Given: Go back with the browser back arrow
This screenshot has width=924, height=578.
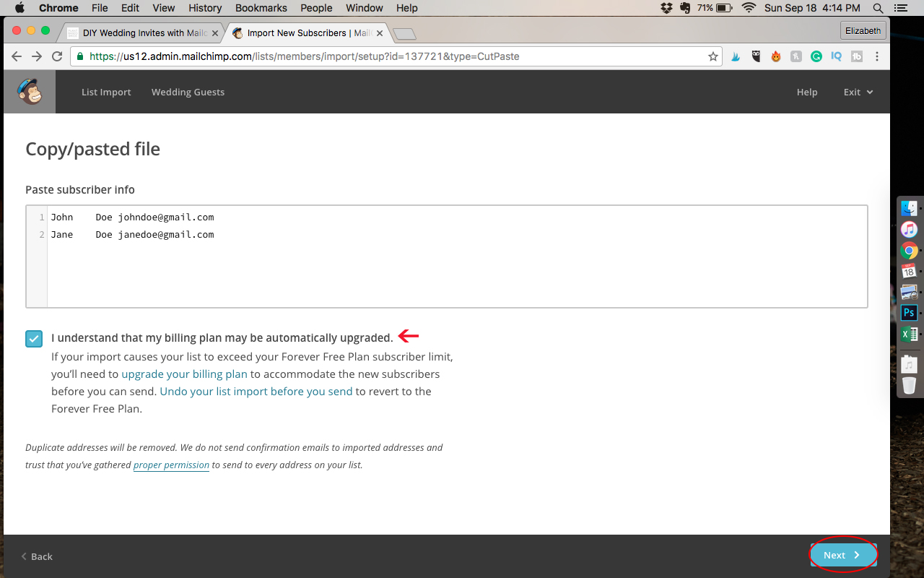Looking at the screenshot, I should [17, 56].
